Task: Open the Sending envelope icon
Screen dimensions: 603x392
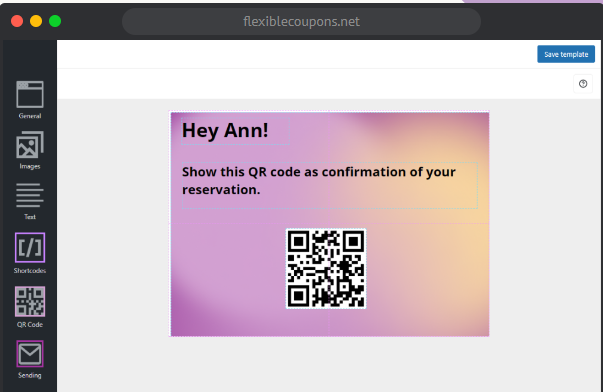Action: coord(30,354)
